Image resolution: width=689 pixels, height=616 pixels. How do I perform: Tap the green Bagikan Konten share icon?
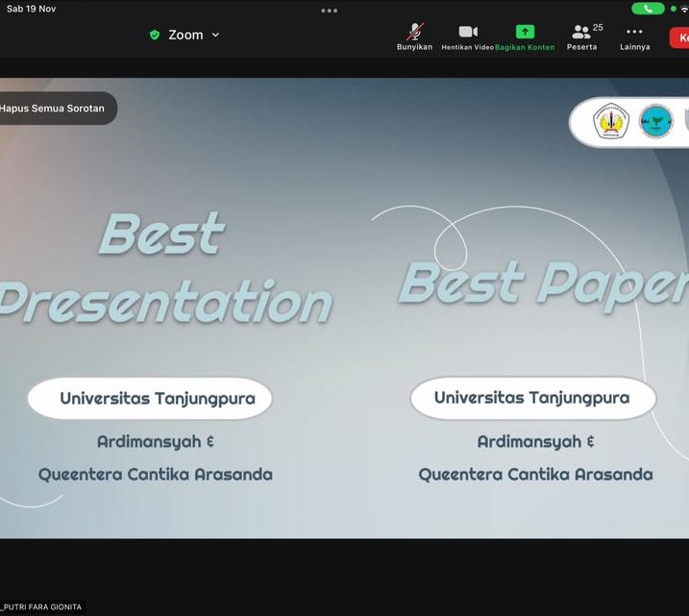[x=525, y=33]
